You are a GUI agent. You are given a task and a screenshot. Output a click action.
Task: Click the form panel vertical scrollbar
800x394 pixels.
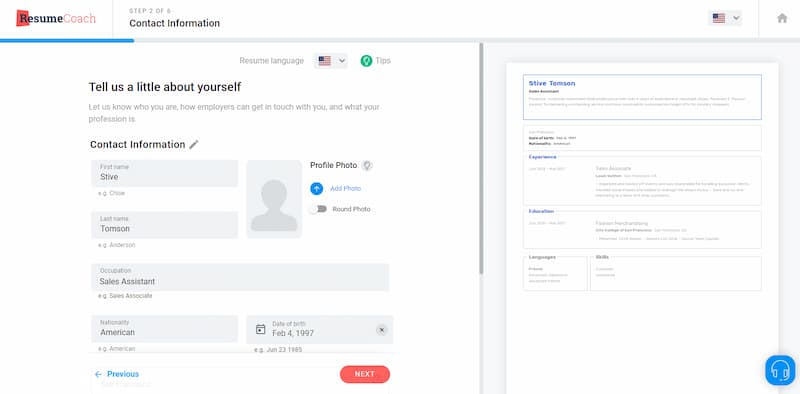(481, 158)
